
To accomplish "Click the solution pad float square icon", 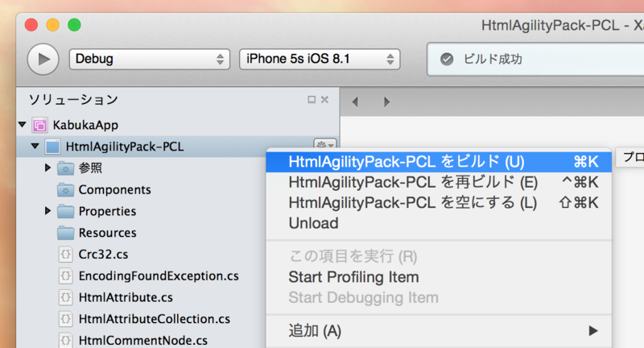I will pos(312,99).
